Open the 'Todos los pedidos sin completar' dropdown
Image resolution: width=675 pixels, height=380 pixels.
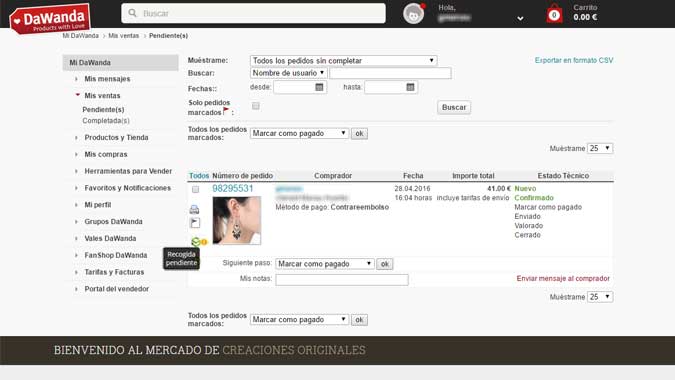[x=344, y=61]
